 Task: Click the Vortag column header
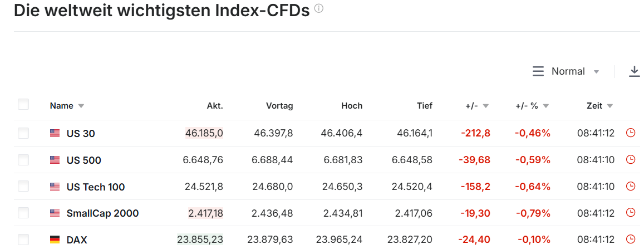pos(279,105)
